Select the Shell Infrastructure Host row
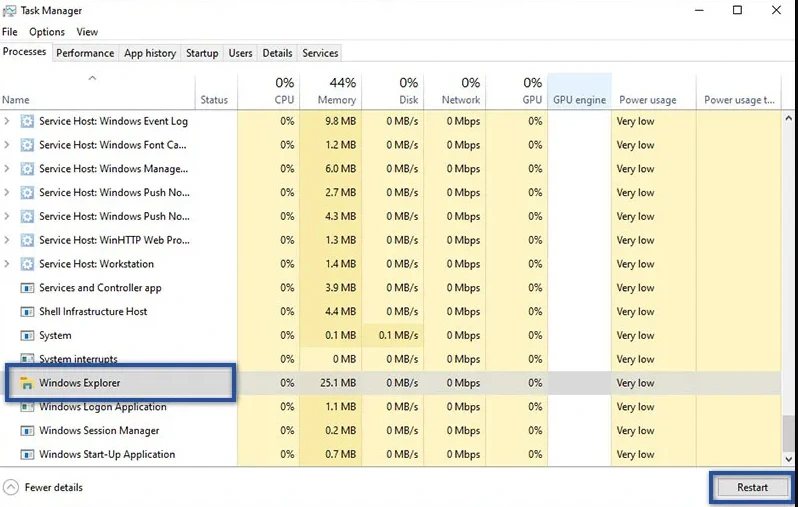 coord(390,312)
